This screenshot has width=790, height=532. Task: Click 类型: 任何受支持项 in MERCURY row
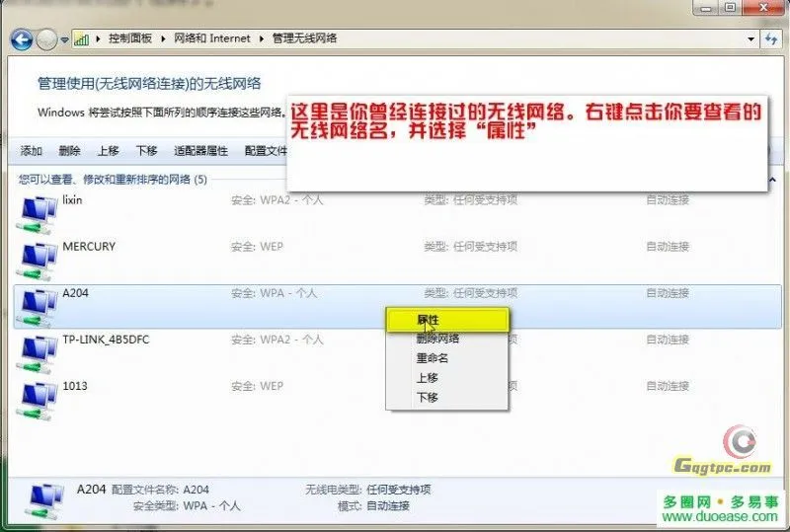point(471,247)
